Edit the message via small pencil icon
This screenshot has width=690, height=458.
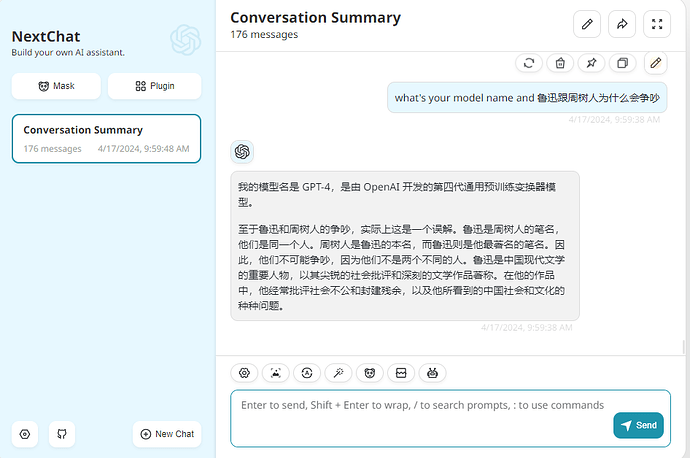pyautogui.click(x=656, y=63)
